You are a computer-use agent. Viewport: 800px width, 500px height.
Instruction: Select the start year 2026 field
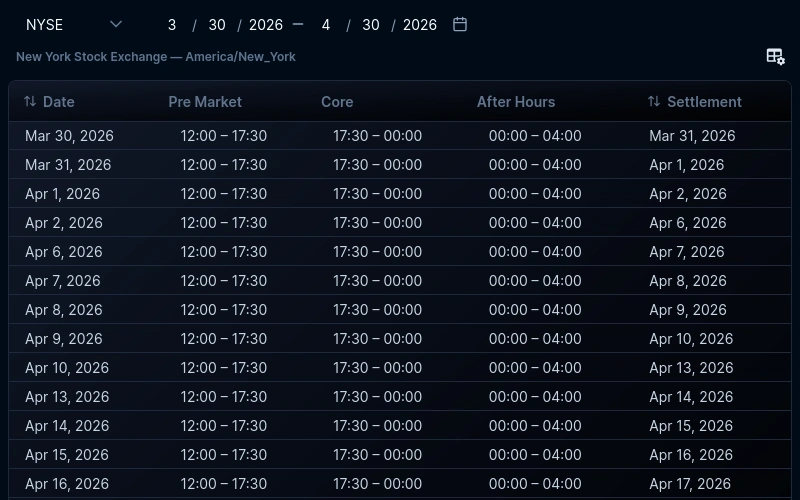pyautogui.click(x=266, y=24)
